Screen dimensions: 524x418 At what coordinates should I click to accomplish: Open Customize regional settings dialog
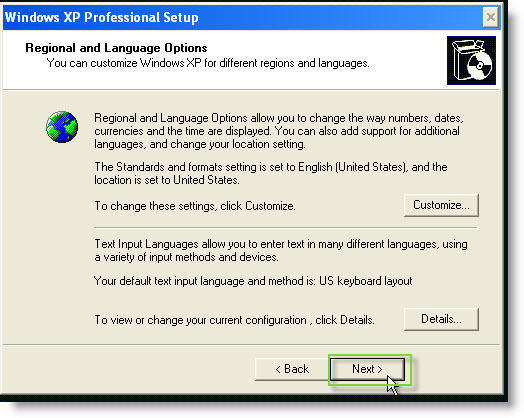[441, 205]
